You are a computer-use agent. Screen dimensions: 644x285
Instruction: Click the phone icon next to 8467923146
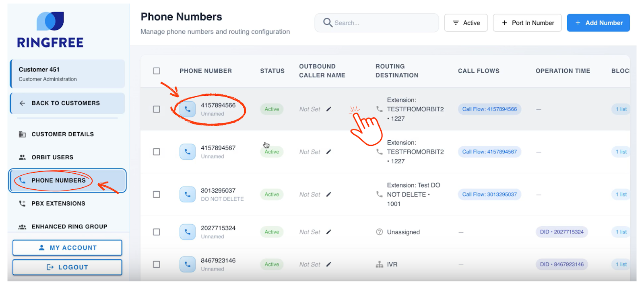(187, 264)
